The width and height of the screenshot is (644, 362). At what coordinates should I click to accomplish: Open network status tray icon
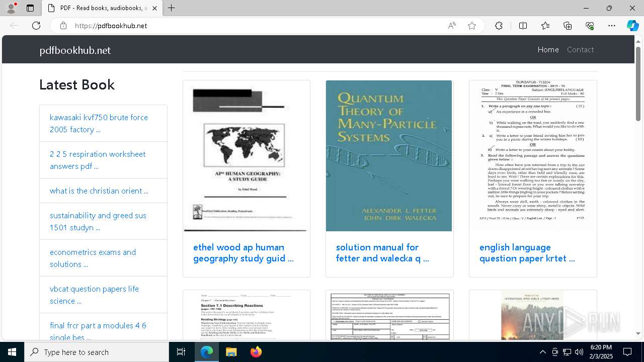tap(567, 352)
